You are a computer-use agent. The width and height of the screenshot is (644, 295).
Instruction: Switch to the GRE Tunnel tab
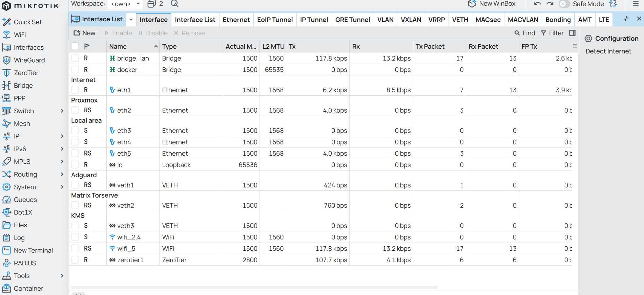(x=353, y=20)
